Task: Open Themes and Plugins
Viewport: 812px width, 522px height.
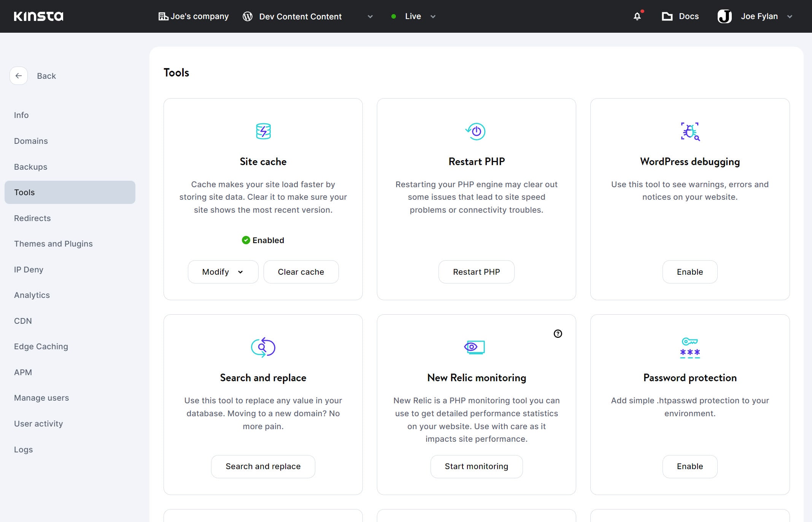Action: pyautogui.click(x=53, y=243)
